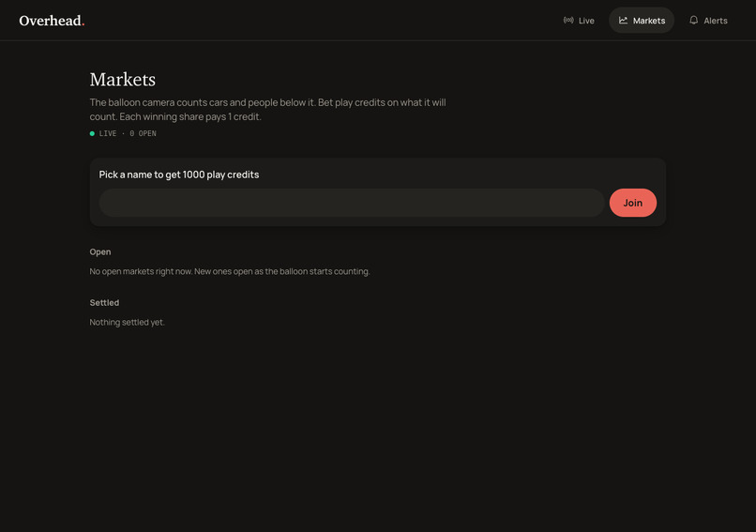Select the Markets tab

[642, 21]
